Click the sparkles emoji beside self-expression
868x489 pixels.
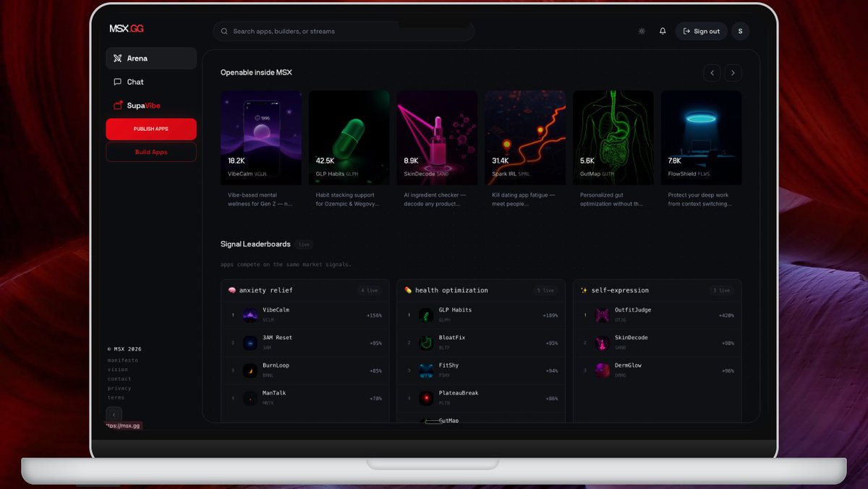[584, 290]
